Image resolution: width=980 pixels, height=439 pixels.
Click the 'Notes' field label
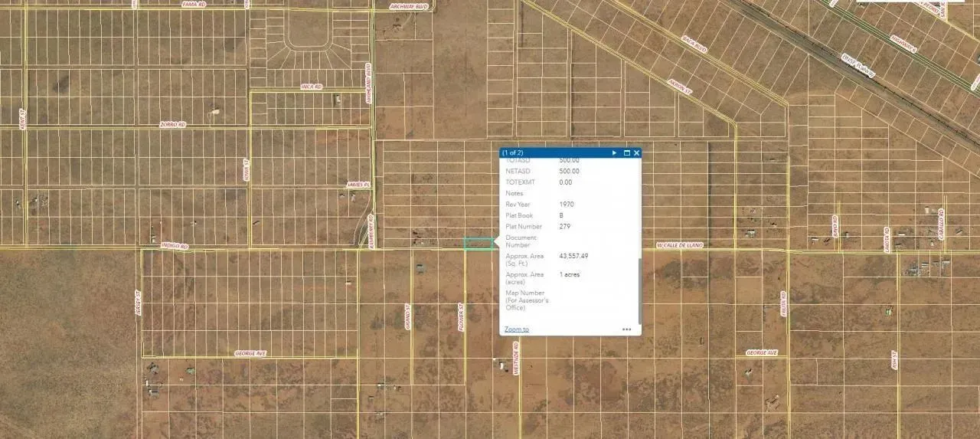point(514,194)
